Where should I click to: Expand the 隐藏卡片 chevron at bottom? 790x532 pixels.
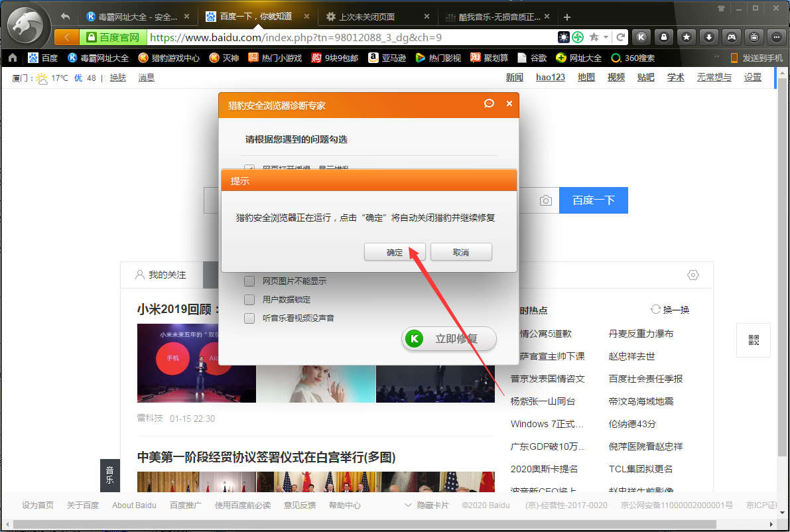409,504
